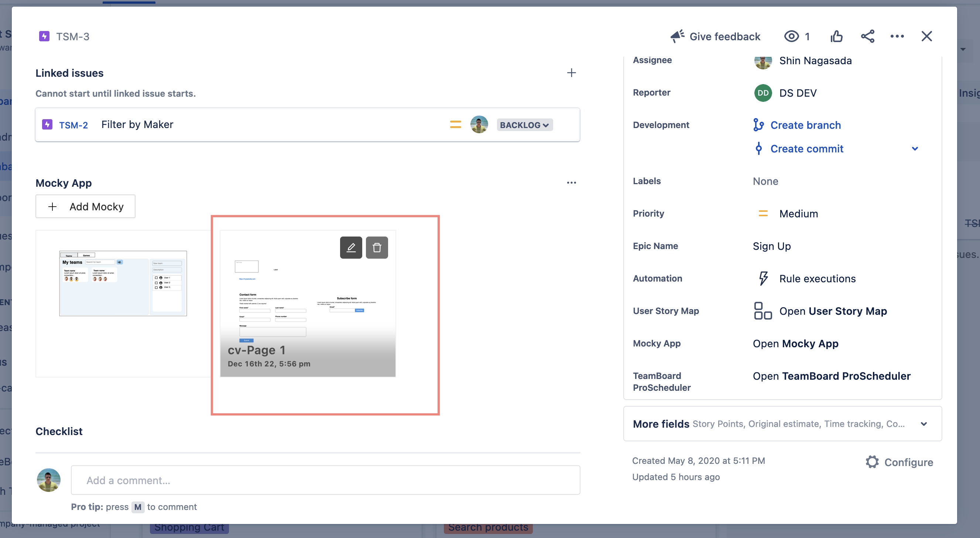980x538 pixels.
Task: Click the edit pencil icon on cv-Page 1
Action: 351,248
